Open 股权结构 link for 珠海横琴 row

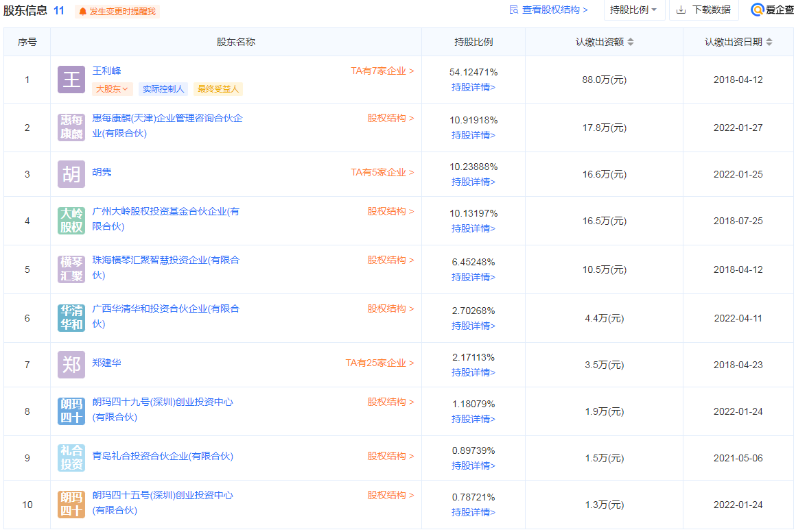click(x=391, y=260)
